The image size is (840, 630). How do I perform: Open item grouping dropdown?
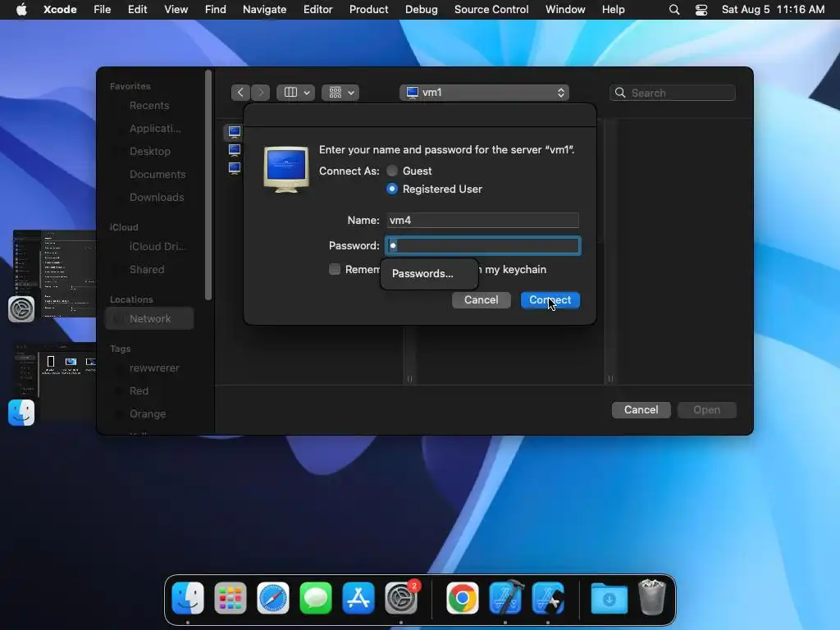pos(340,93)
